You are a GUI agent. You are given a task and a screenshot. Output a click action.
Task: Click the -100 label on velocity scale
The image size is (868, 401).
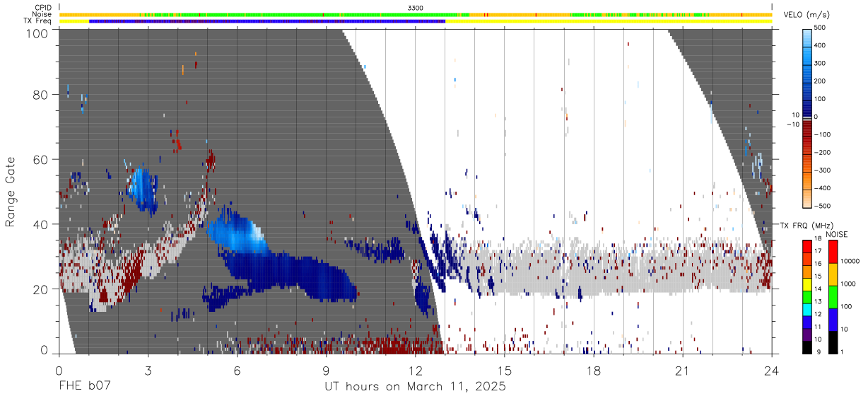click(822, 134)
